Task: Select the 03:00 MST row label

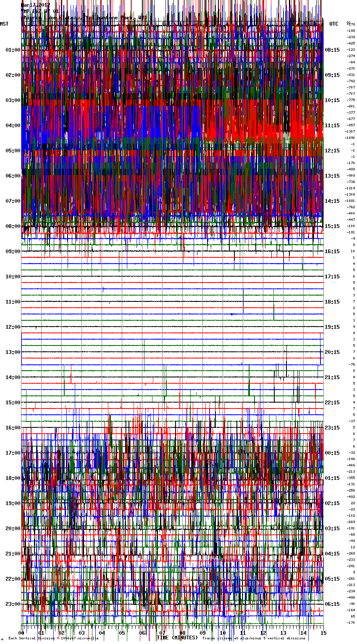Action: 13,100
